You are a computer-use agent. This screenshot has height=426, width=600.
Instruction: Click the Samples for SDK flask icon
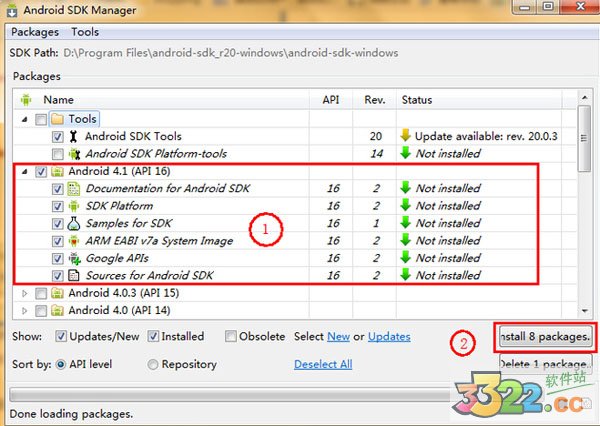click(x=74, y=223)
